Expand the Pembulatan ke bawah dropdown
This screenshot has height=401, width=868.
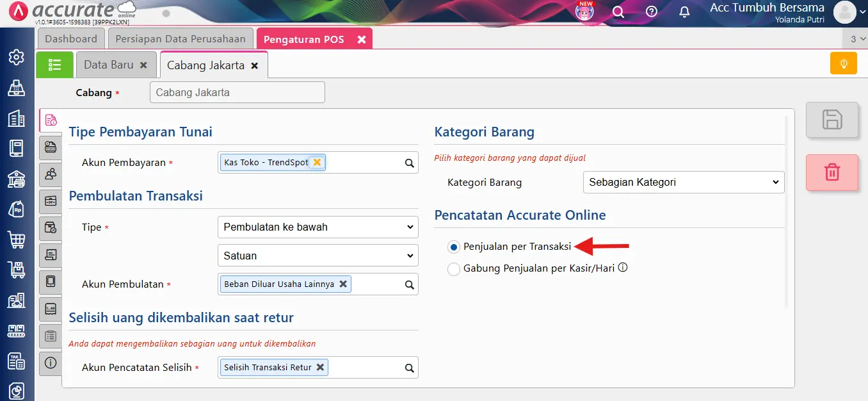point(317,227)
